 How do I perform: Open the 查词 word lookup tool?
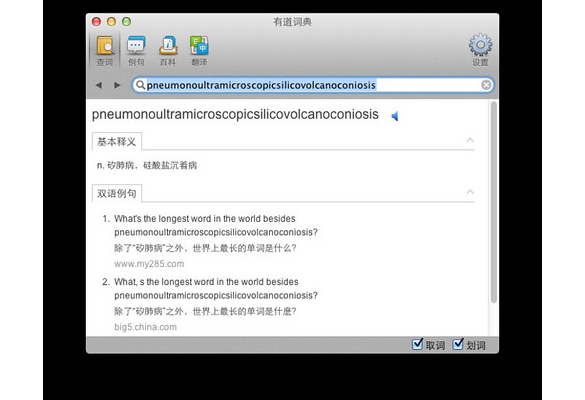(105, 51)
